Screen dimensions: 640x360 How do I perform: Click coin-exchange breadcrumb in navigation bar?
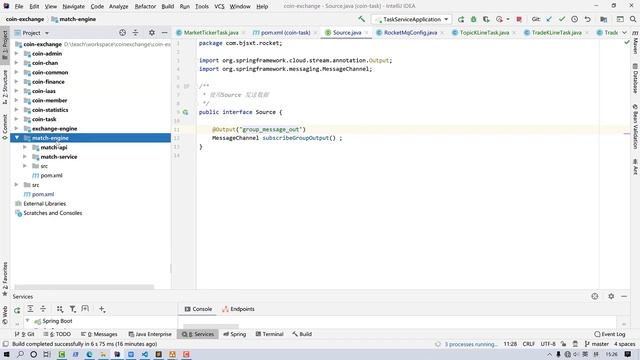pyautogui.click(x=25, y=19)
